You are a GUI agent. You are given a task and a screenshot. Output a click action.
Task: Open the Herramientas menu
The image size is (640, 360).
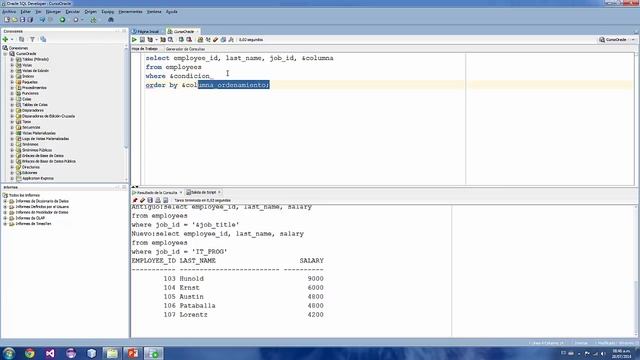[130, 11]
